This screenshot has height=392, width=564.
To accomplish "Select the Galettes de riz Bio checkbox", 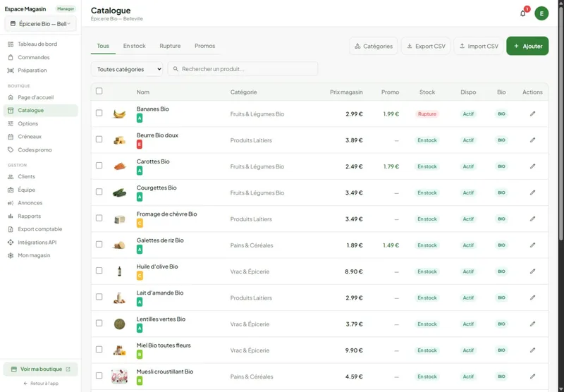I will [x=99, y=244].
